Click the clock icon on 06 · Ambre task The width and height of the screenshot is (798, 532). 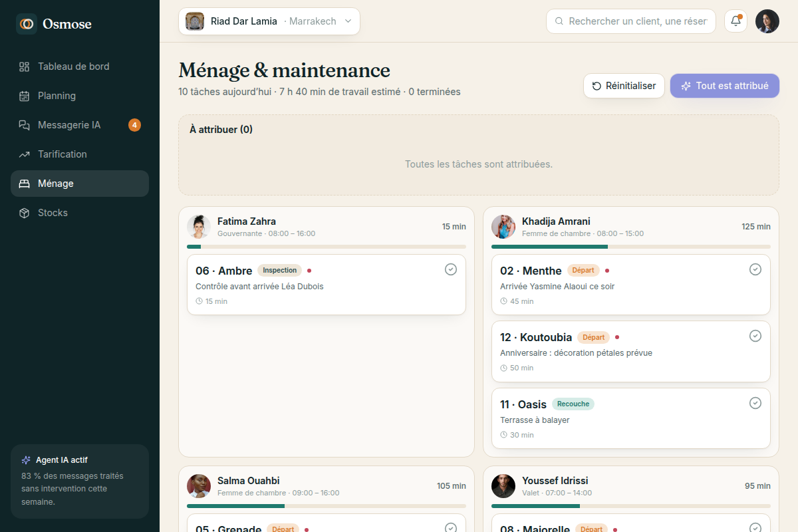point(199,301)
